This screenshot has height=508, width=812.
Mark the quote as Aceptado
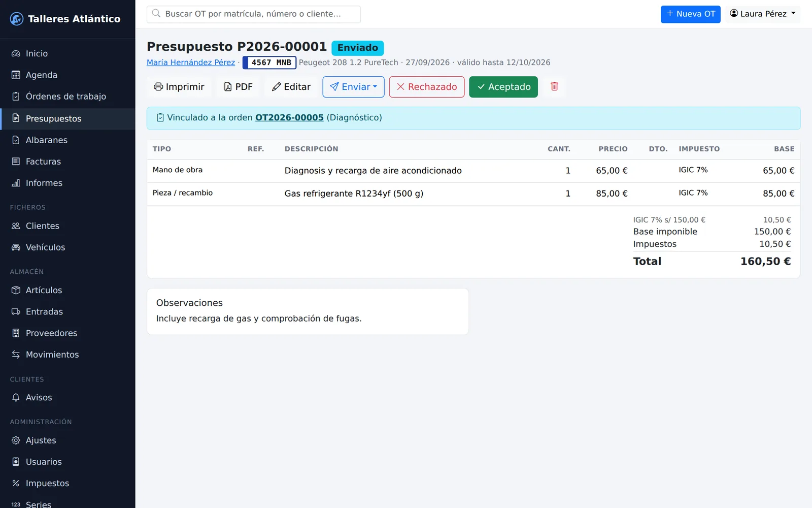coord(503,87)
